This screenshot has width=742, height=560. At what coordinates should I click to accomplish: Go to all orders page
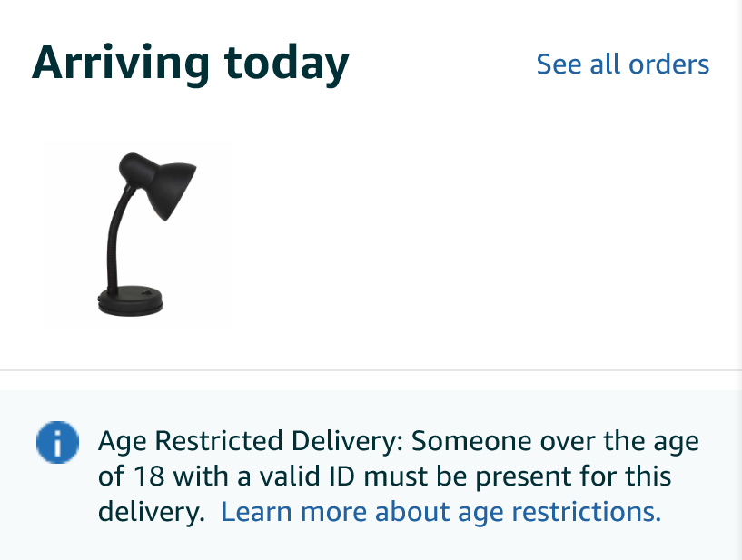pos(622,64)
